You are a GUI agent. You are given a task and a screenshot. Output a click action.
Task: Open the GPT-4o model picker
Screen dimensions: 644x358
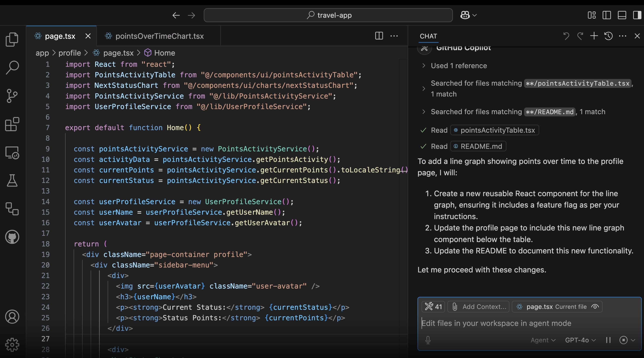point(580,340)
